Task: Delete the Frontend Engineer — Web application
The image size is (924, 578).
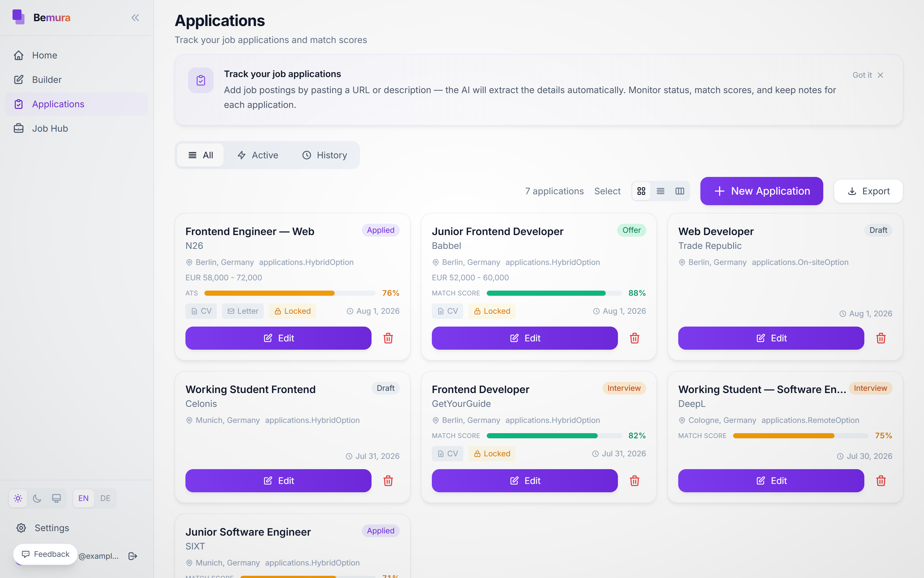Action: pyautogui.click(x=388, y=338)
